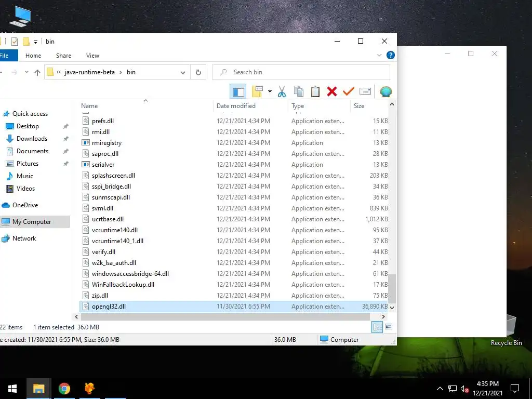
Task: Click java-runtime-beta in the address breadcrumb
Action: [x=89, y=72]
